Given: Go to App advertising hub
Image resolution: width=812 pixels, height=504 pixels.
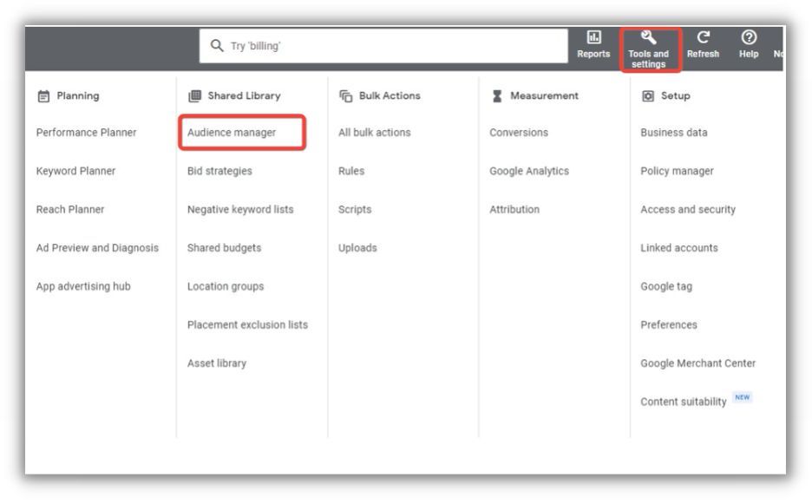Looking at the screenshot, I should pyautogui.click(x=83, y=286).
